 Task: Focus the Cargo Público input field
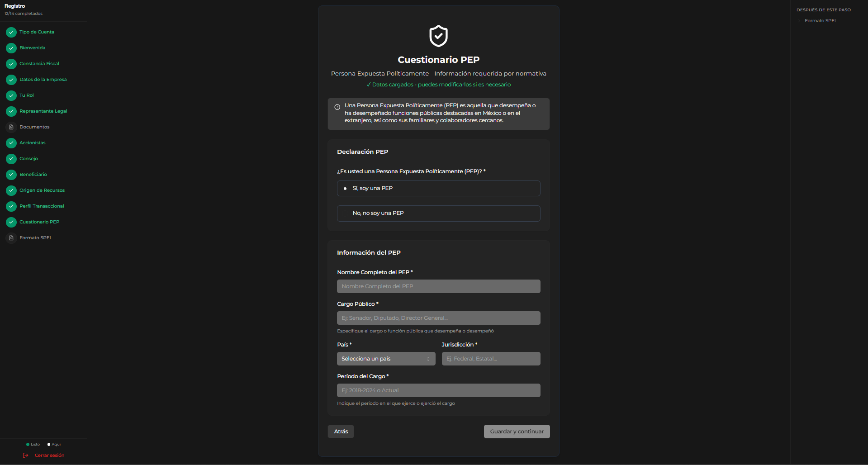click(438, 318)
